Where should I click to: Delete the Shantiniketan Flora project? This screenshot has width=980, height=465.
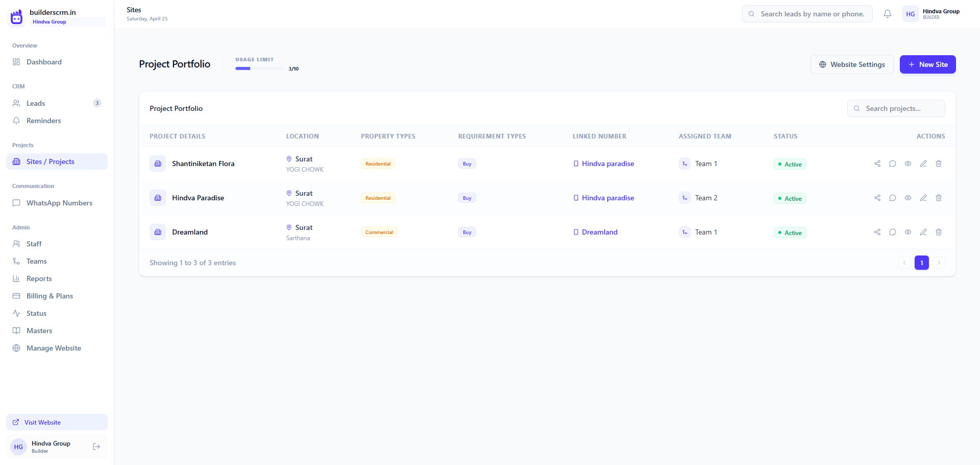(939, 164)
